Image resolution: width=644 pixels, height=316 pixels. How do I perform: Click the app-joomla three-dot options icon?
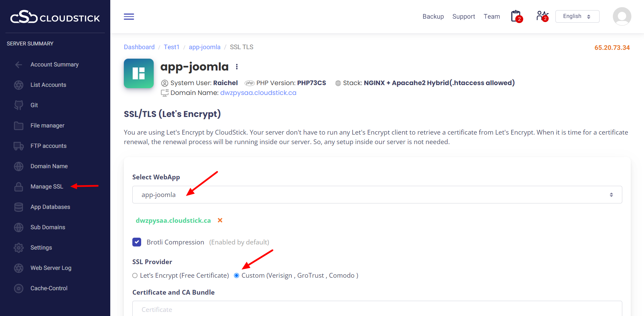coord(237,67)
